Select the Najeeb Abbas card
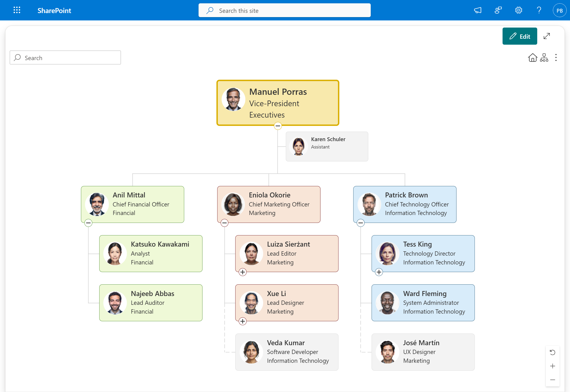 pos(151,303)
